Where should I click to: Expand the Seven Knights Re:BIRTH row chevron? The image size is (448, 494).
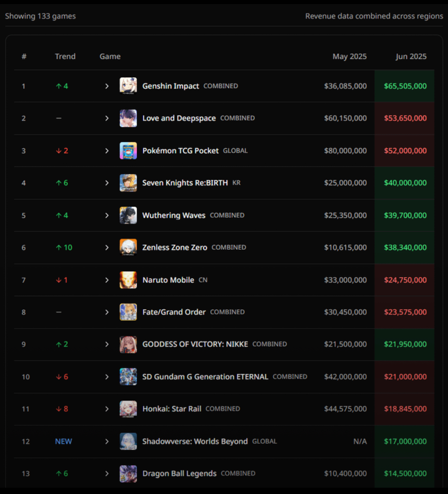tap(107, 183)
